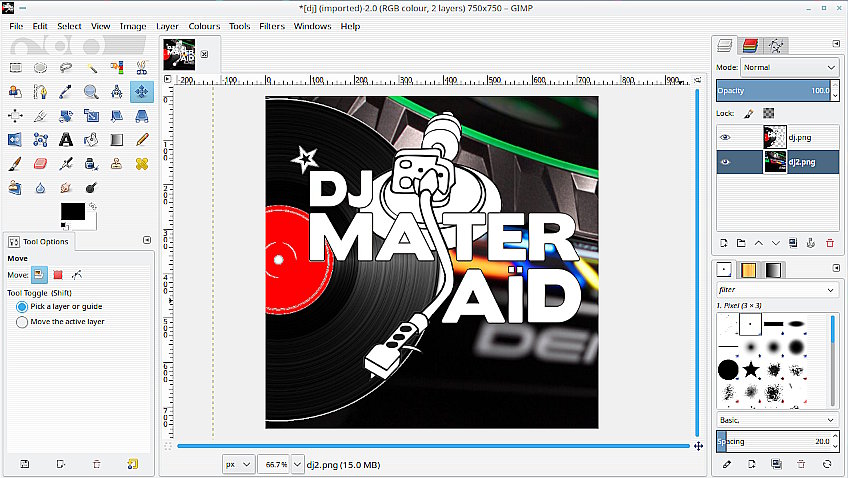Image resolution: width=848 pixels, height=478 pixels.
Task: Expand the Basic brush preset dropdown
Action: tap(776, 420)
